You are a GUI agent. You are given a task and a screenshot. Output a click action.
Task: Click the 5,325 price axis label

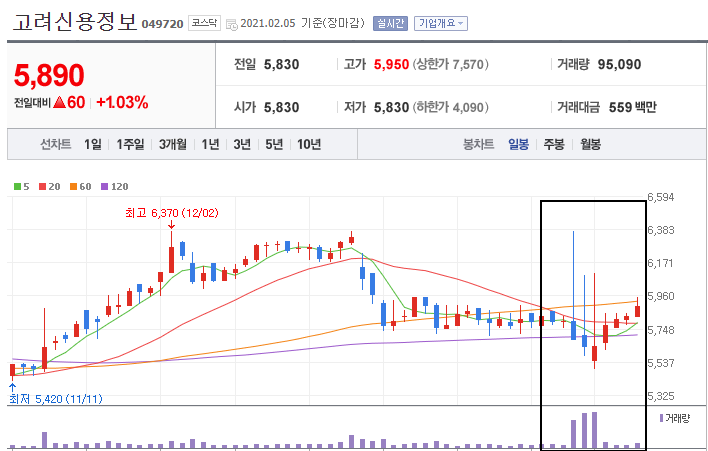[661, 396]
